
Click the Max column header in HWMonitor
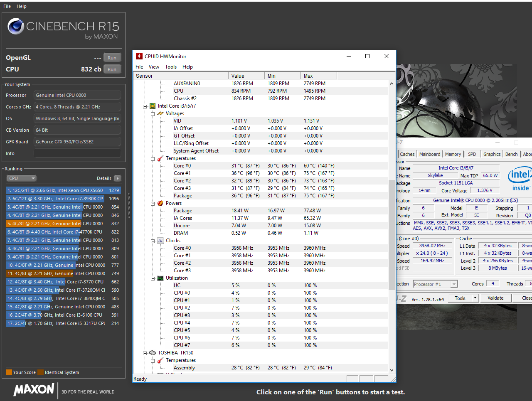(319, 76)
